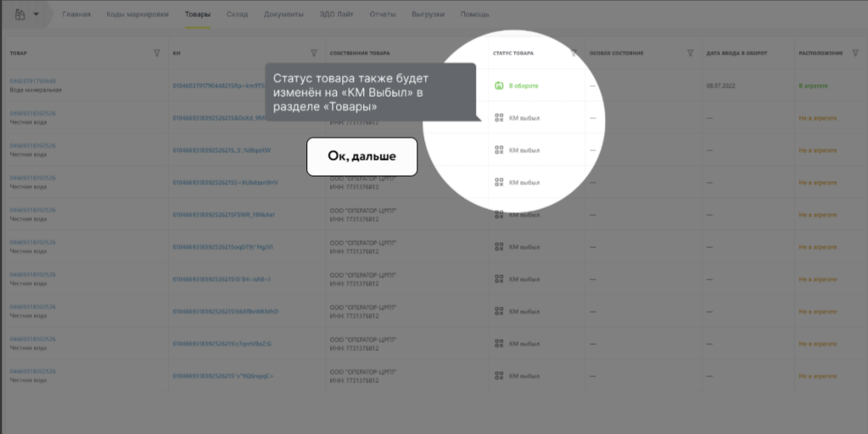Click the 'Ок, дальше' button
The image size is (868, 434).
point(361,156)
